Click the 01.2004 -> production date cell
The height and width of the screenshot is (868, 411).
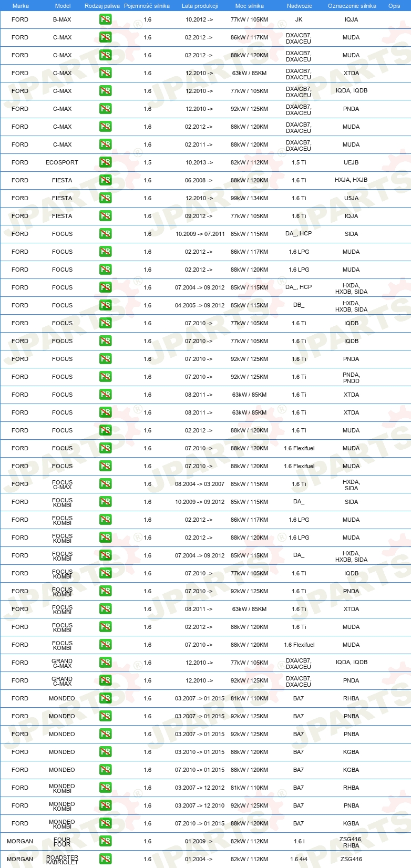(199, 860)
